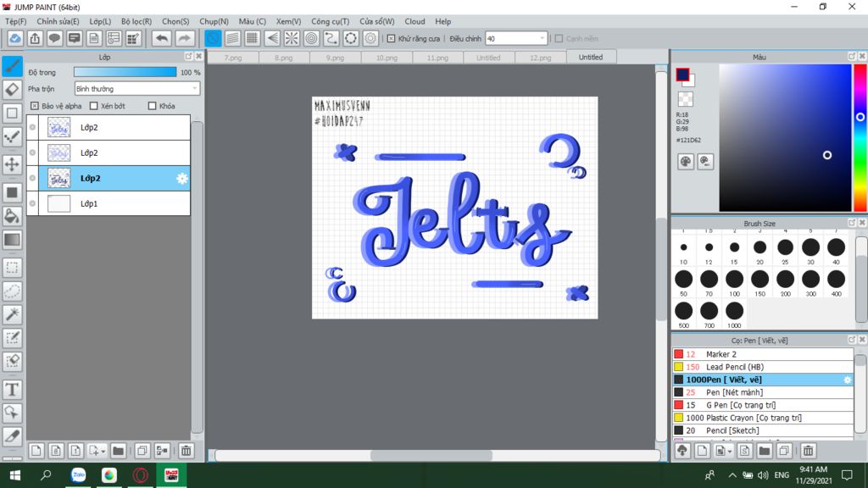
Task: Click the dark blue foreground color swatch
Action: point(682,75)
